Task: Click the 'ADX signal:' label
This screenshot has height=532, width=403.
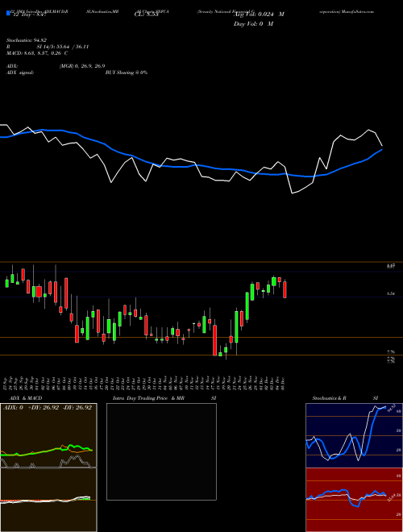Action: point(20,73)
